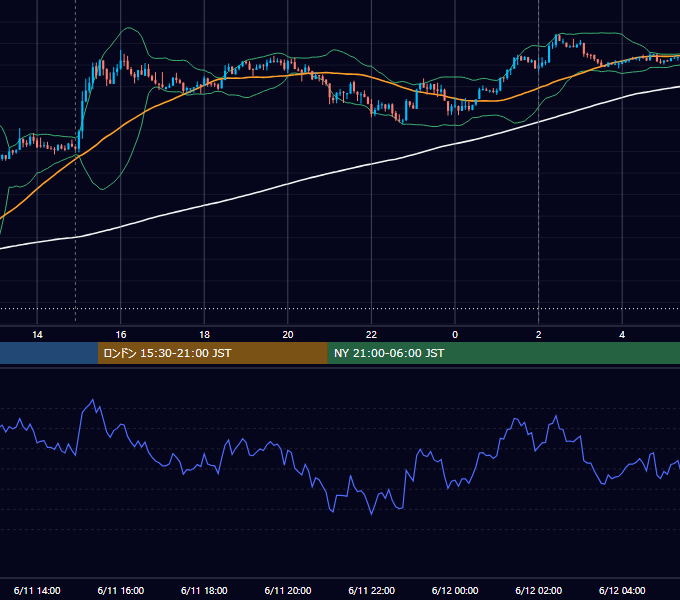Click the ロンドン 15:30-21:00 JST session bar
This screenshot has width=680, height=600.
212,353
